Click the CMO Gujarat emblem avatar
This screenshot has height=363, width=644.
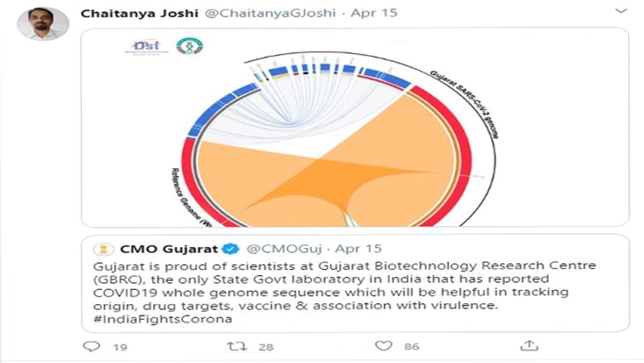tap(104, 249)
